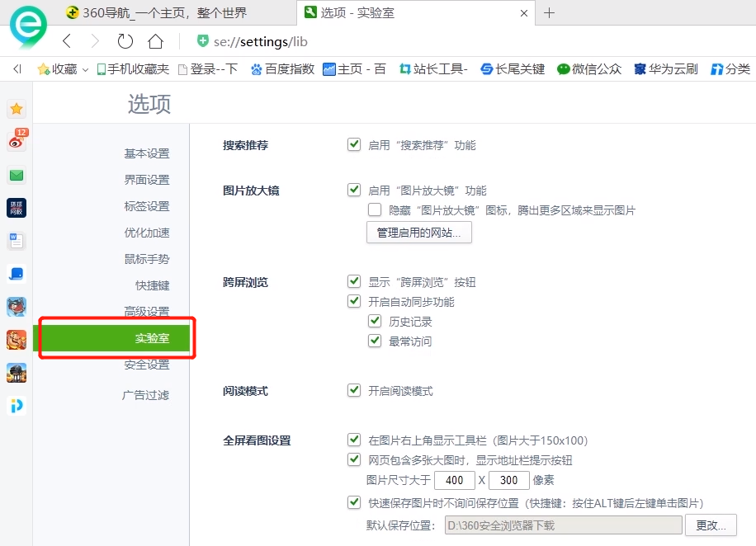
Task: Uncheck 历史记录 under sync options
Action: [375, 321]
